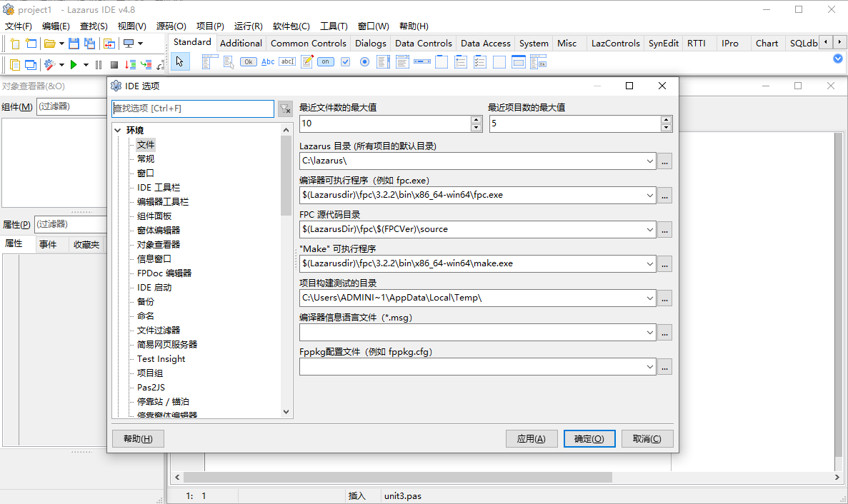Click the 帮助(H) button
Image resolution: width=848 pixels, height=504 pixels.
[138, 438]
